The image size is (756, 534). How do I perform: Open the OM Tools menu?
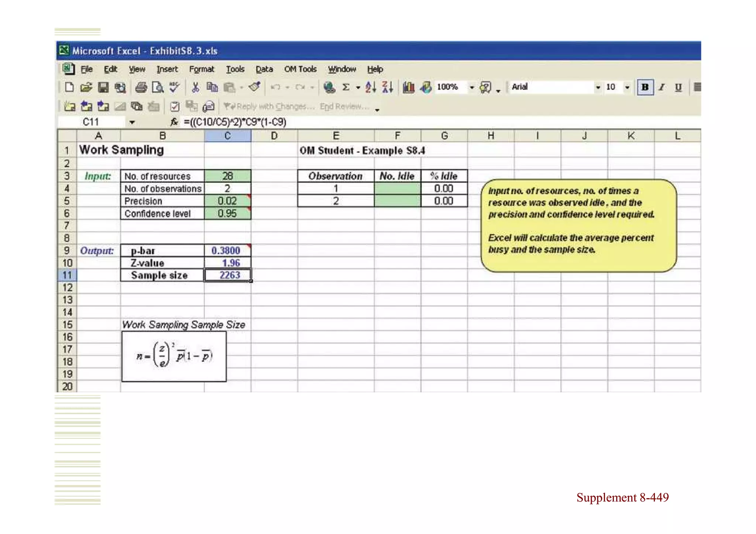(300, 69)
